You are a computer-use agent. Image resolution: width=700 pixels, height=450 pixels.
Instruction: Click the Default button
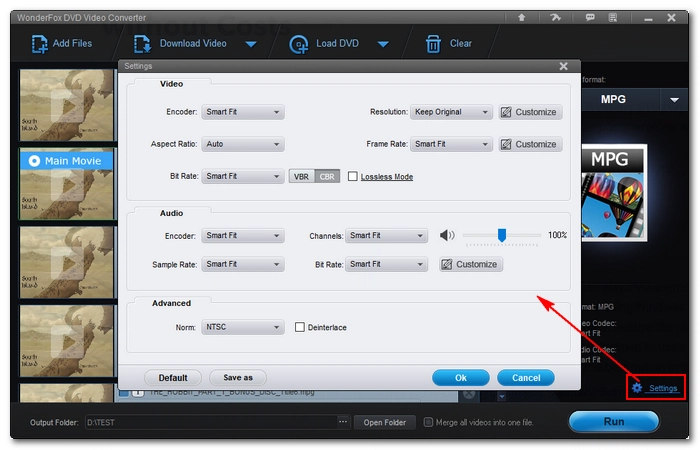click(173, 378)
